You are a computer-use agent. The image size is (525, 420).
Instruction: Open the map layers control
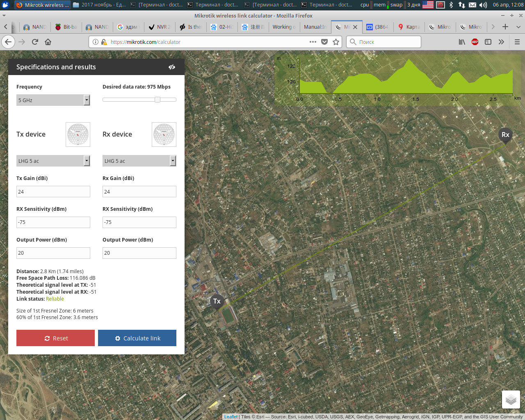(x=511, y=399)
